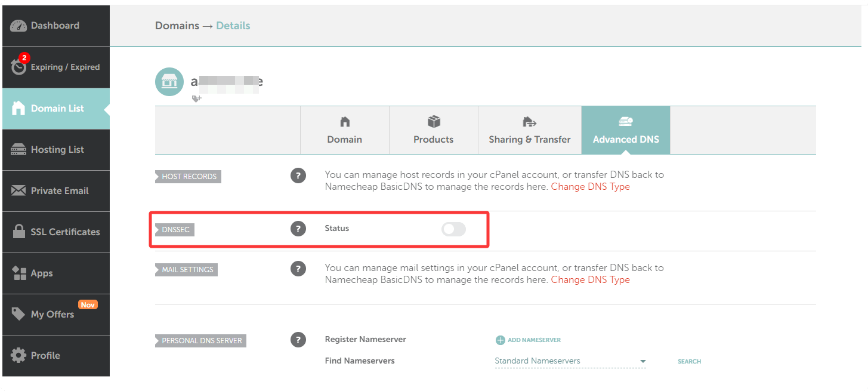Click the DNSSEC help question mark icon
This screenshot has width=868, height=391.
(298, 229)
